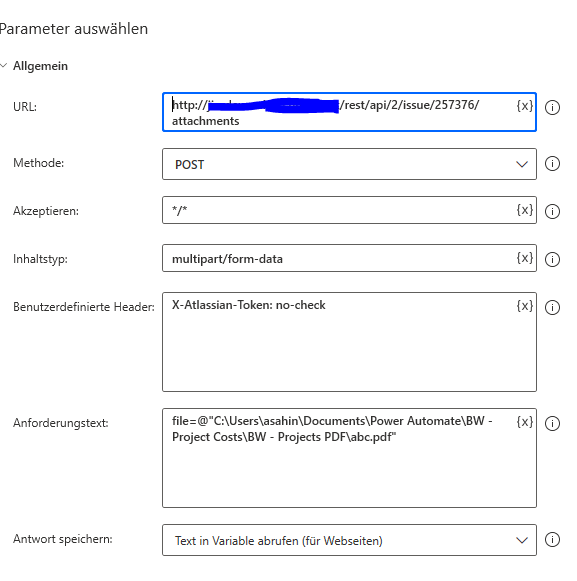Show info for Anforderungstext parameter
577x581 pixels.
pos(552,423)
